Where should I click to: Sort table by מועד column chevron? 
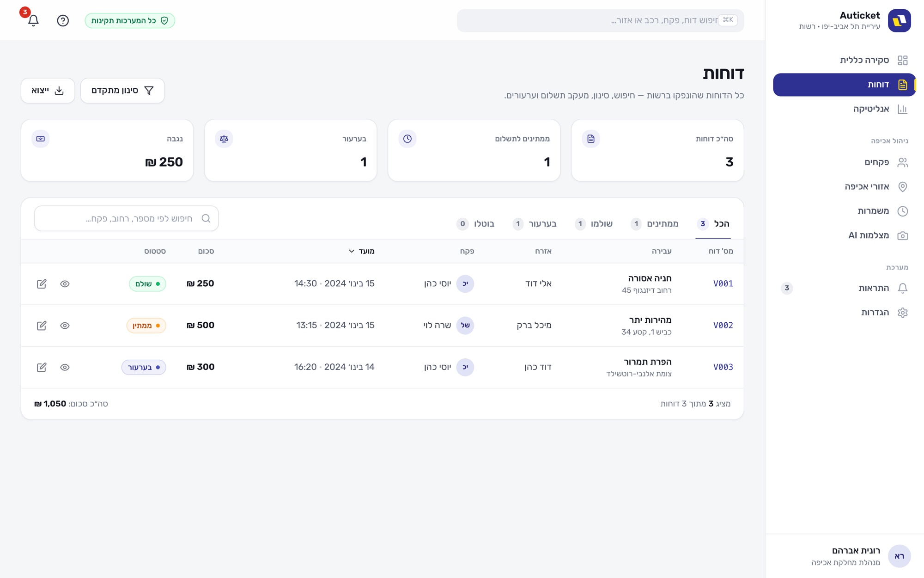pos(352,251)
